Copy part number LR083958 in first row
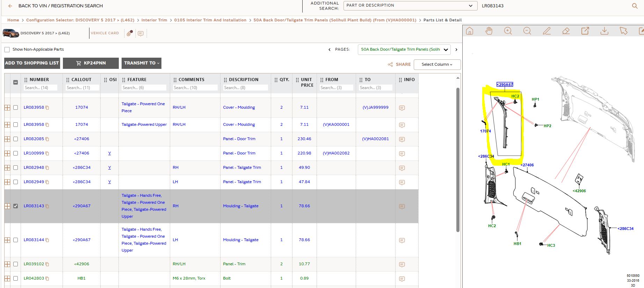644x288 pixels. (x=47, y=108)
